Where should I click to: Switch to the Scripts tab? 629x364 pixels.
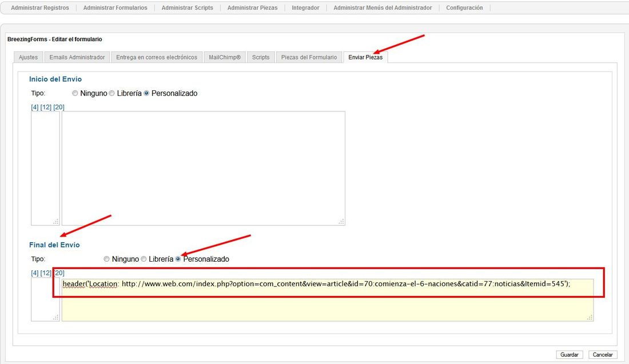[x=261, y=57]
